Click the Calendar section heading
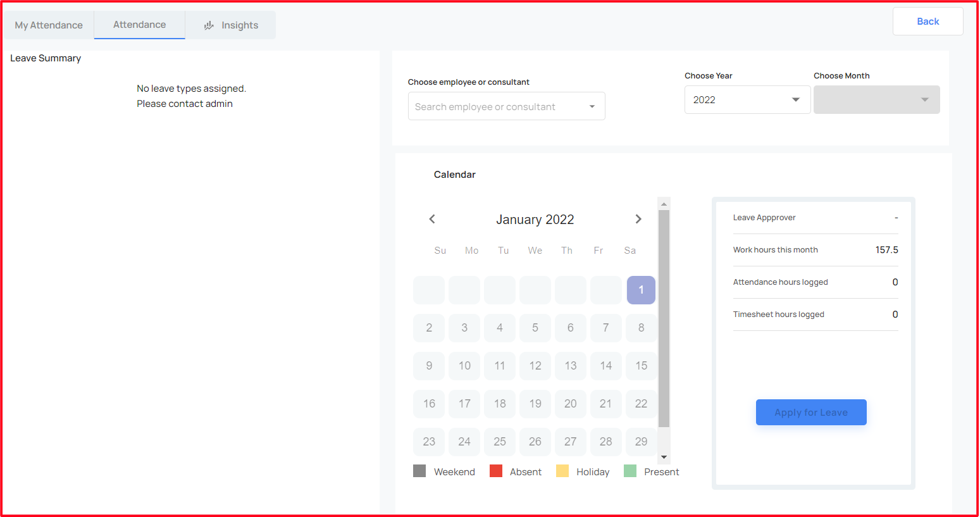This screenshot has width=980, height=517. [455, 175]
